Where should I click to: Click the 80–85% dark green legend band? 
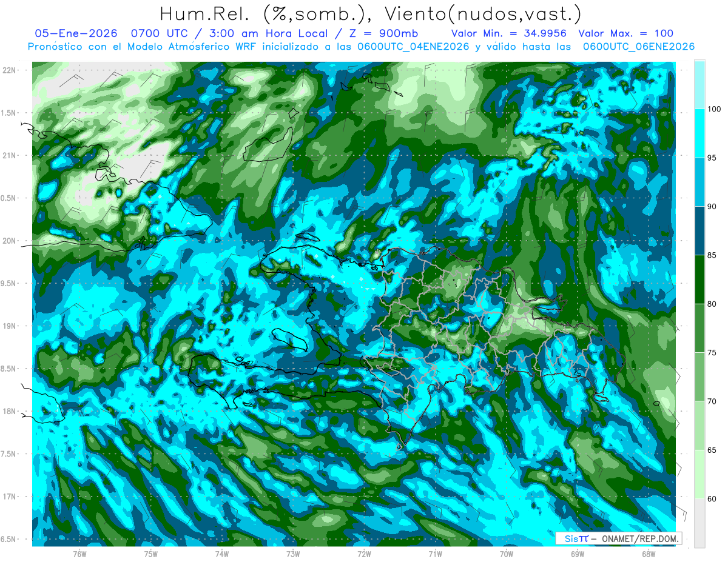(x=699, y=279)
